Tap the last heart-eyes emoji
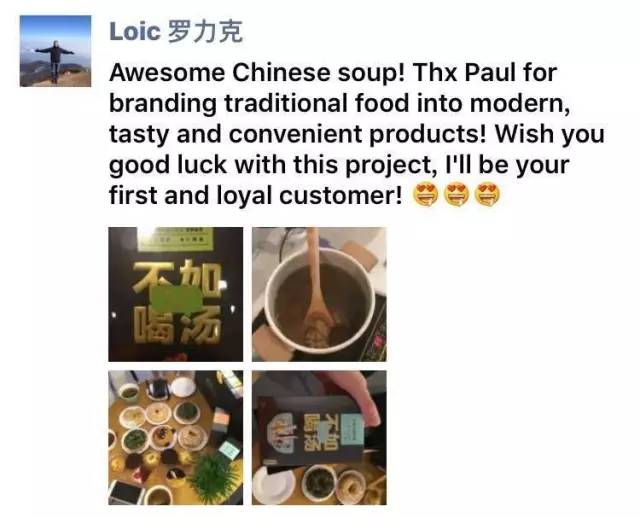Viewport: 640px width, 518px height. click(487, 195)
